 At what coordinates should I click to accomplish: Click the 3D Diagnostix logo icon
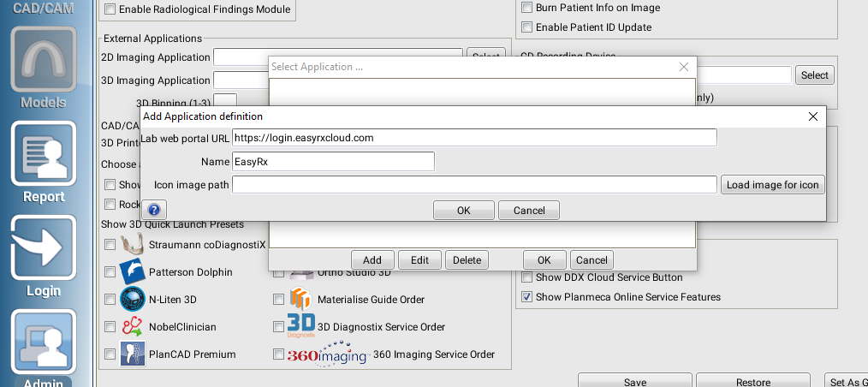coord(300,326)
